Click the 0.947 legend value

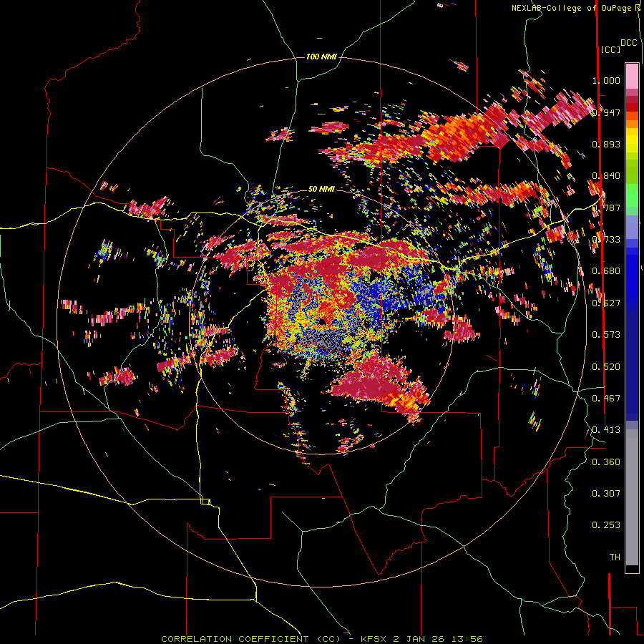[606, 112]
